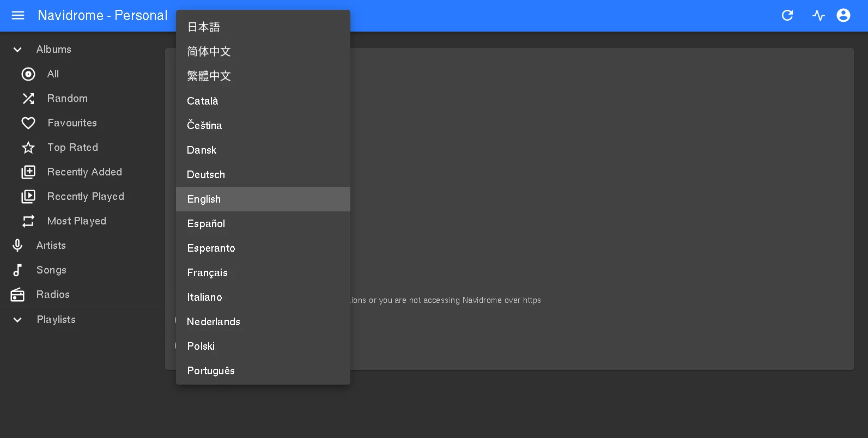Screen dimensions: 868x438
Task: Select the Random albums shuffle icon
Action: pos(28,99)
